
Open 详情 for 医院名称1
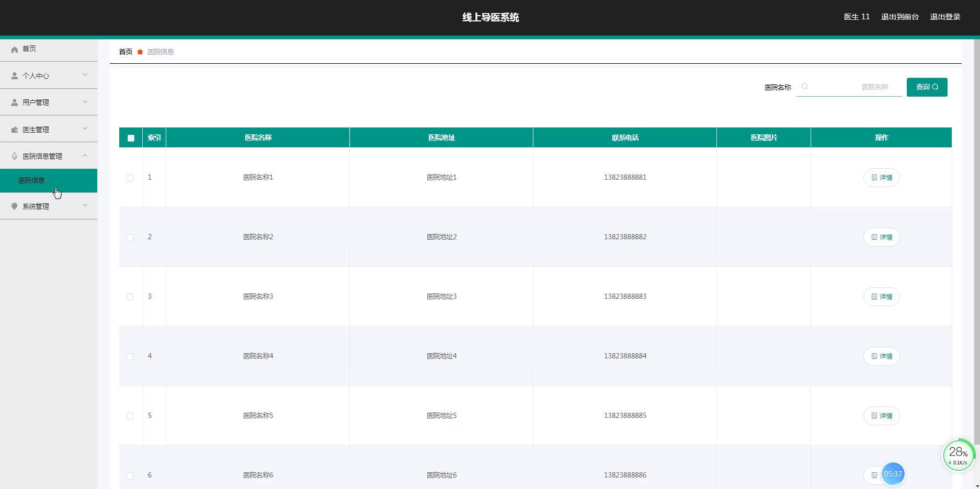[x=881, y=178]
